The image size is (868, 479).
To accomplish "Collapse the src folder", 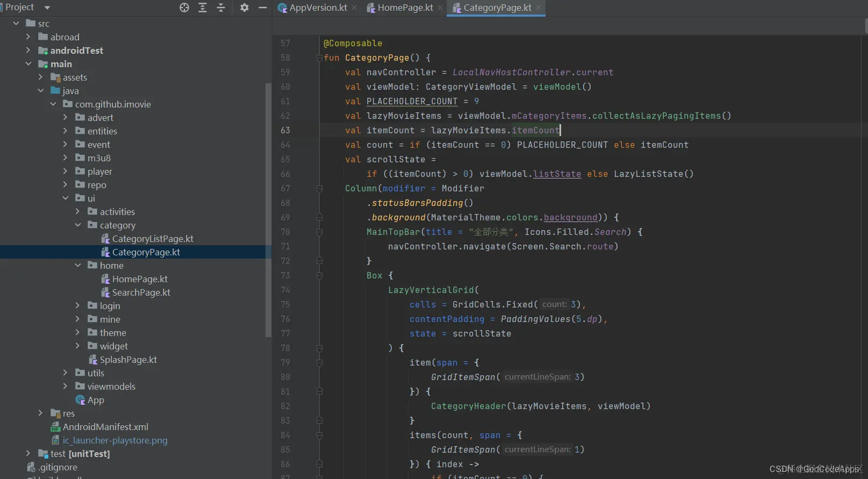I will click(16, 23).
